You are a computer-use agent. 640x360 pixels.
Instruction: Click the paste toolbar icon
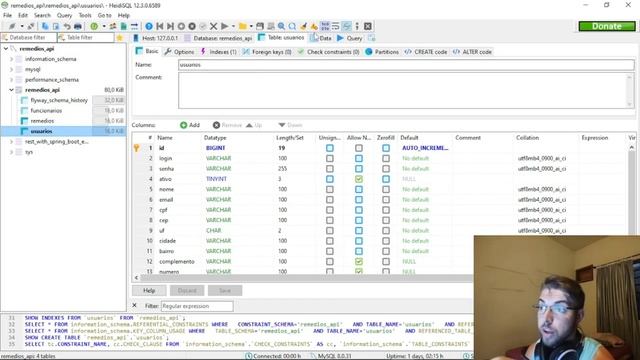pos(56,26)
